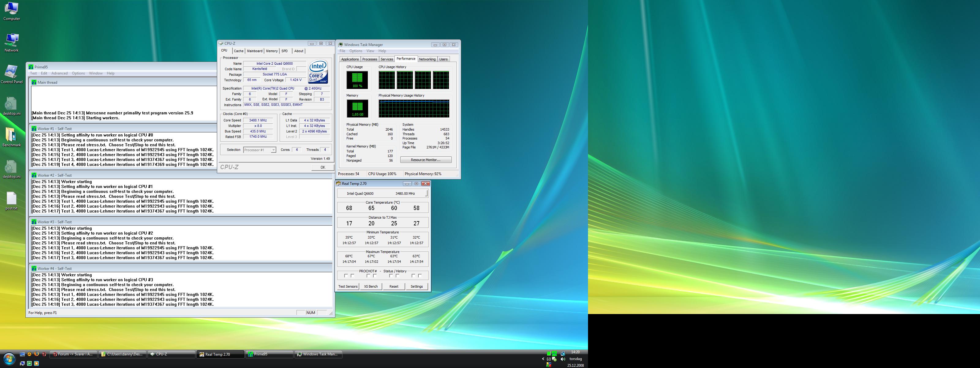Click the colorful four-square tray icon
The width and height of the screenshot is (980, 368).
pos(549,365)
